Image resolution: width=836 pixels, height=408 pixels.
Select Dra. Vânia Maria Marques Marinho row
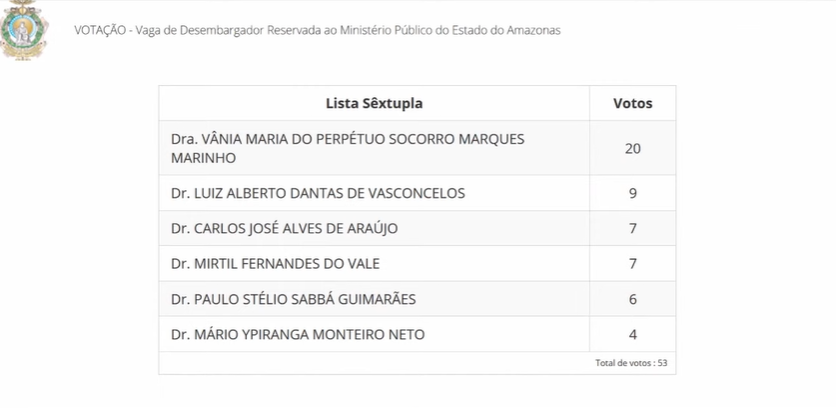(x=417, y=148)
